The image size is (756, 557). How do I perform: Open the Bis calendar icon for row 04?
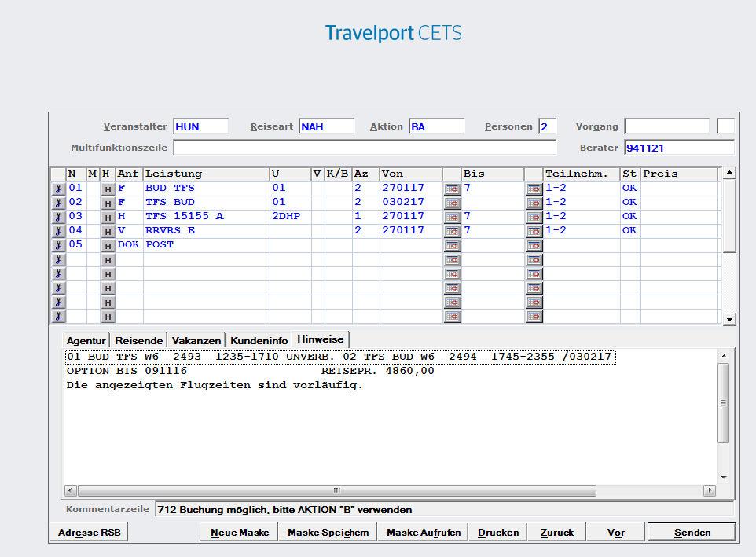[534, 231]
